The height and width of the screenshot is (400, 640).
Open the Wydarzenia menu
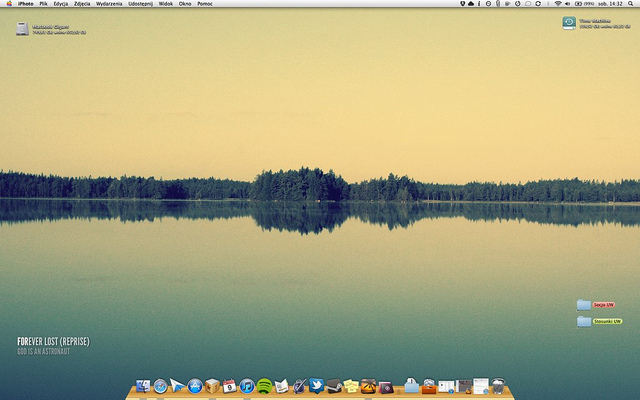[109, 4]
